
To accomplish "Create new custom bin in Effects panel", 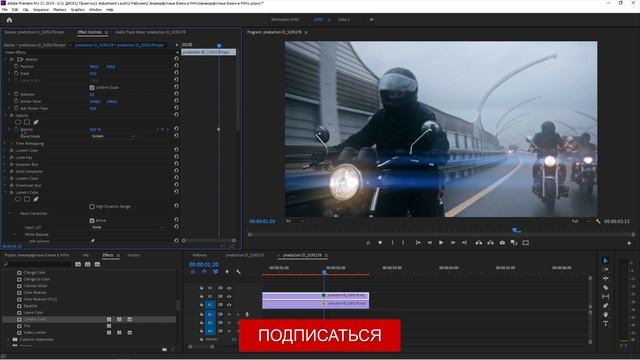I will [x=164, y=349].
